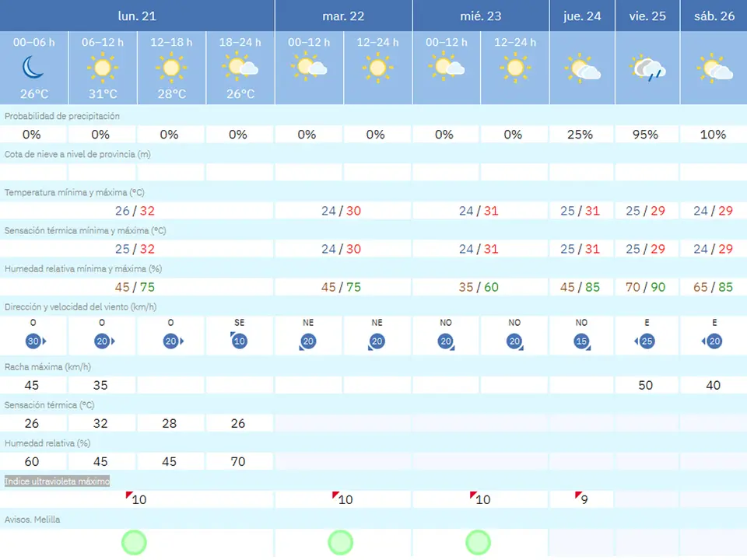Viewport: 747px width, 560px height.
Task: Click Temperatura mínima y máxima label
Action: 75,192
